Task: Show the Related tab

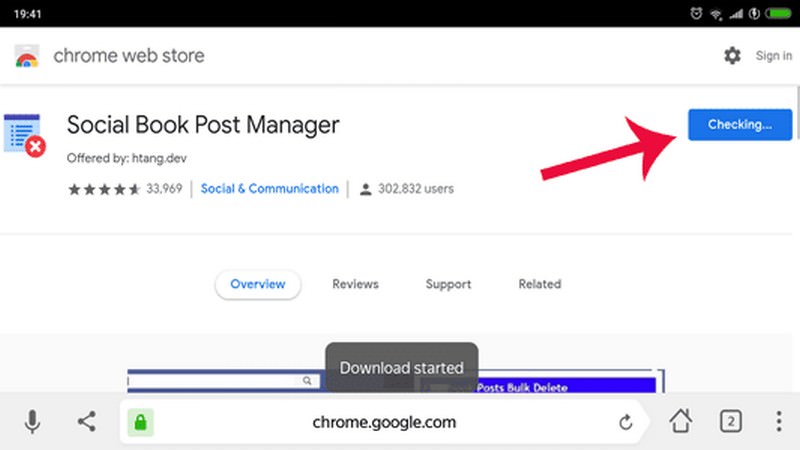Action: tap(539, 284)
